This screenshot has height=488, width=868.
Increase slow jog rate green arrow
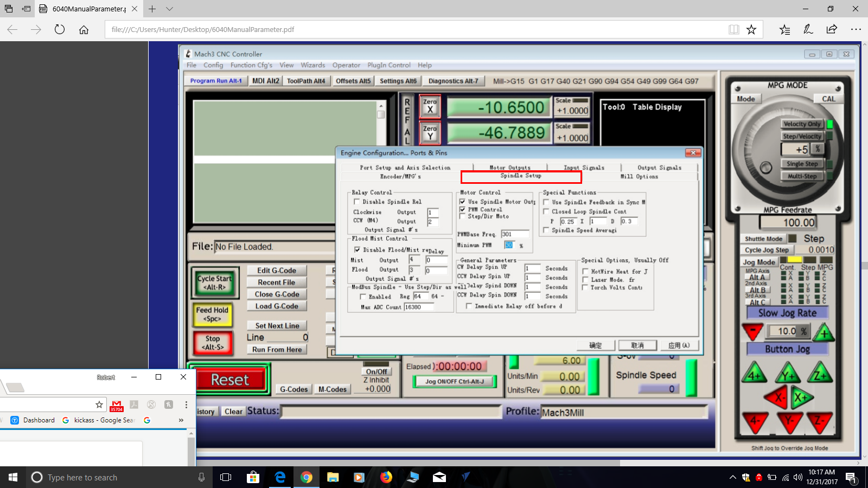point(824,331)
